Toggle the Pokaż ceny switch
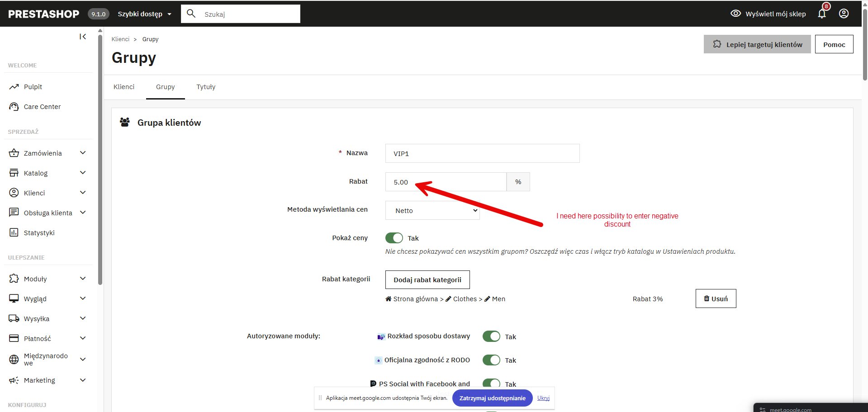The width and height of the screenshot is (868, 412). (x=394, y=238)
